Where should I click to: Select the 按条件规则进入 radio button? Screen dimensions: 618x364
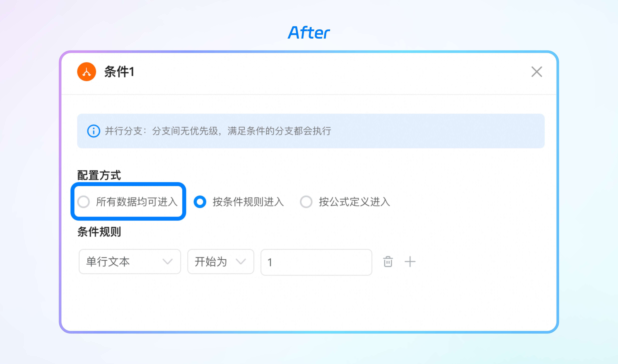pyautogui.click(x=200, y=202)
